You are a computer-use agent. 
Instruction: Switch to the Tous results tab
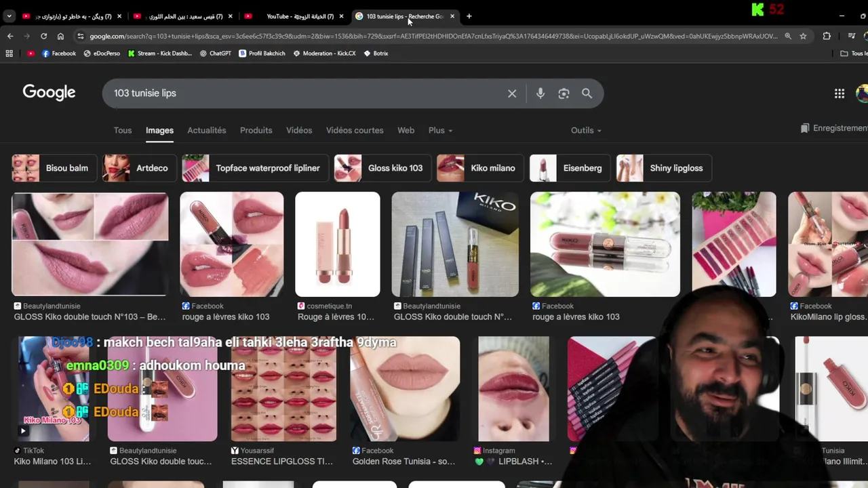point(123,130)
